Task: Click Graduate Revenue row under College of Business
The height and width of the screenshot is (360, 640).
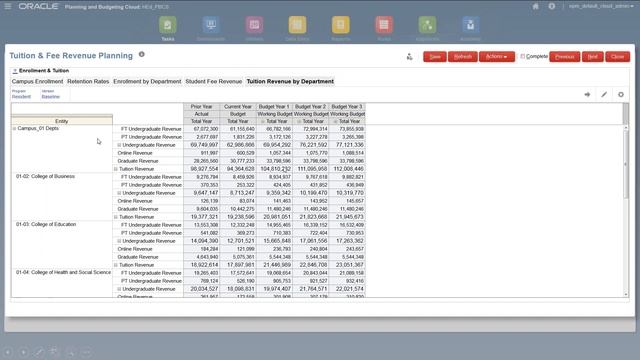Action: tap(138, 209)
